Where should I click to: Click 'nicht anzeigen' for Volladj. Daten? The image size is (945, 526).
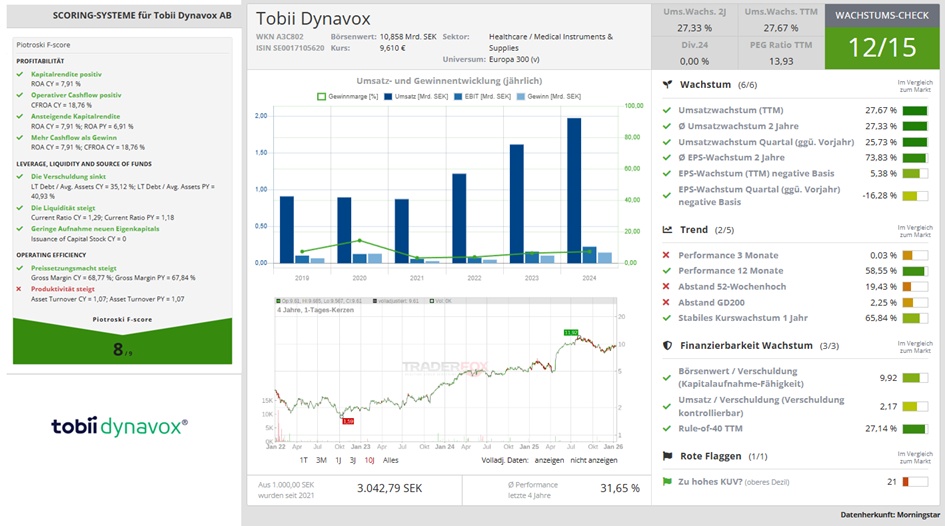592,460
